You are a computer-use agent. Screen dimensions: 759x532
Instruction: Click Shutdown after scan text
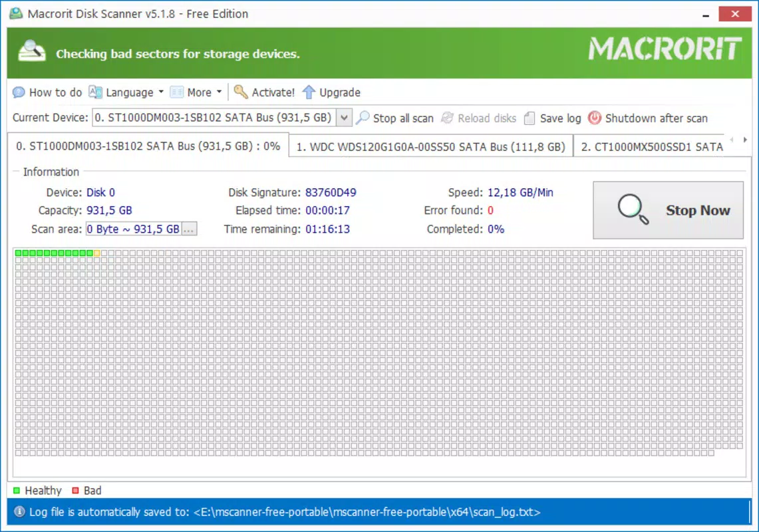coord(657,118)
